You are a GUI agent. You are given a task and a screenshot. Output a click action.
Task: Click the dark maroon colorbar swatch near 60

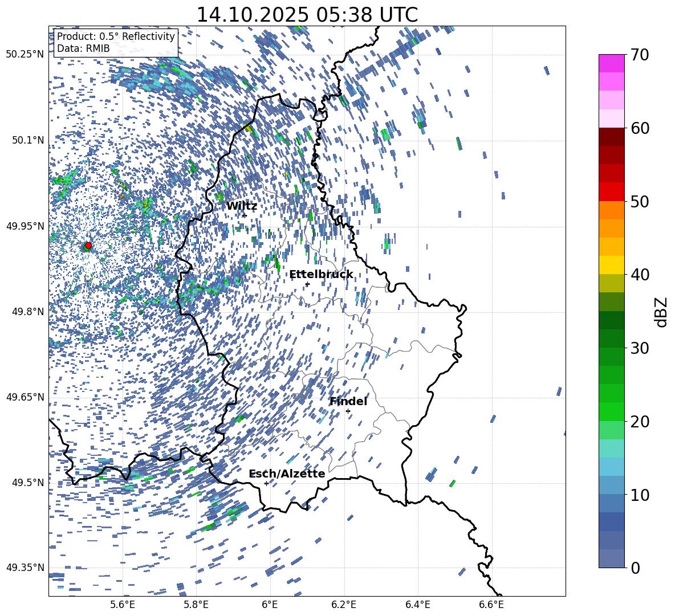click(x=612, y=137)
